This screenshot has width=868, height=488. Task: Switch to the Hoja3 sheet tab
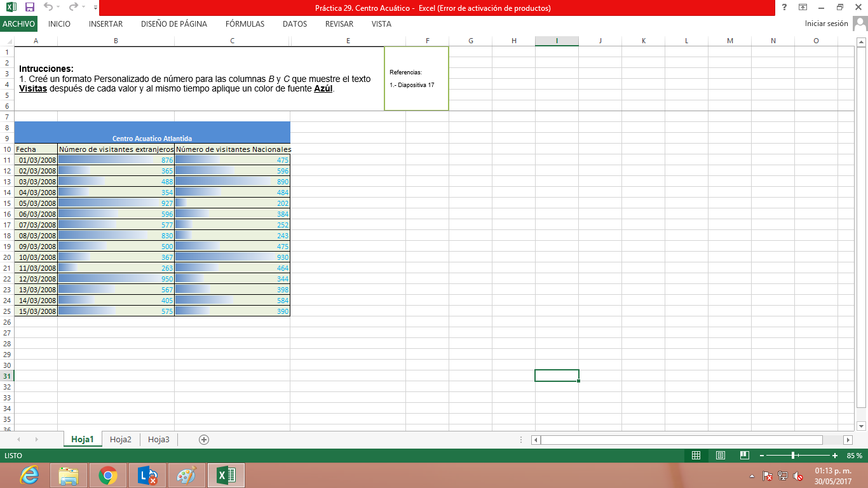(x=159, y=439)
